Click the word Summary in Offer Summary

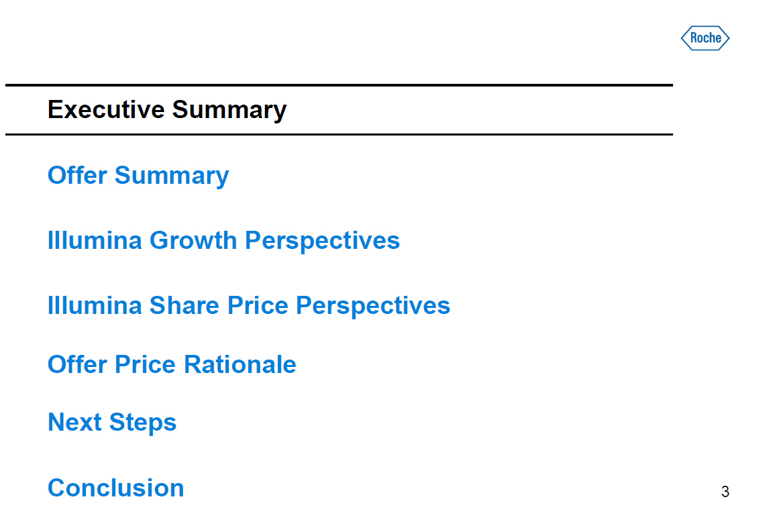tap(172, 176)
